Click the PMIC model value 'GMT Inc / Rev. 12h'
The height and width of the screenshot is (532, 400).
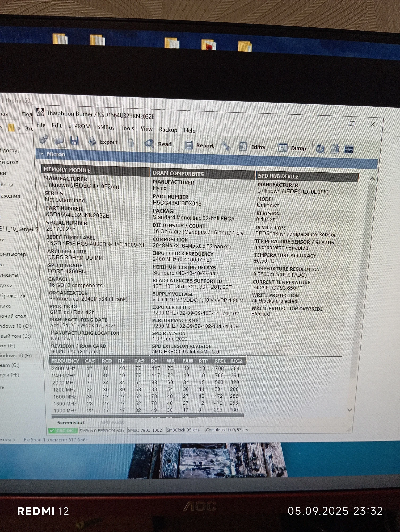tap(72, 312)
